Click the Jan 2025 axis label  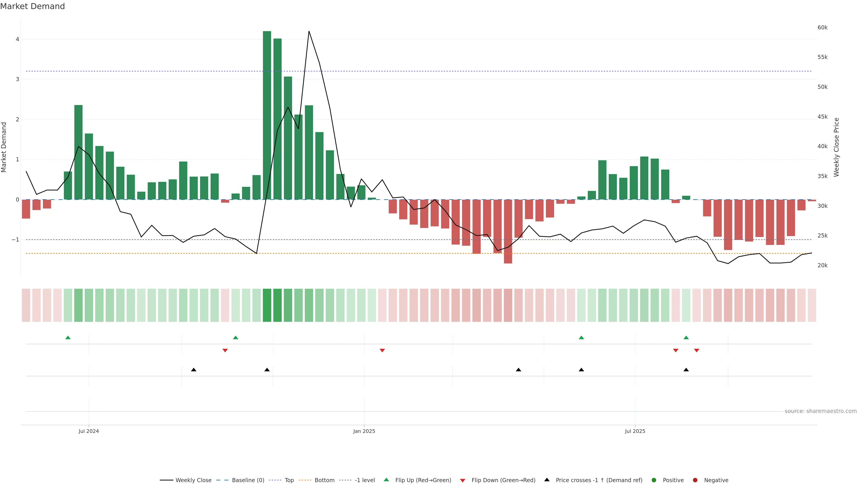tap(364, 432)
